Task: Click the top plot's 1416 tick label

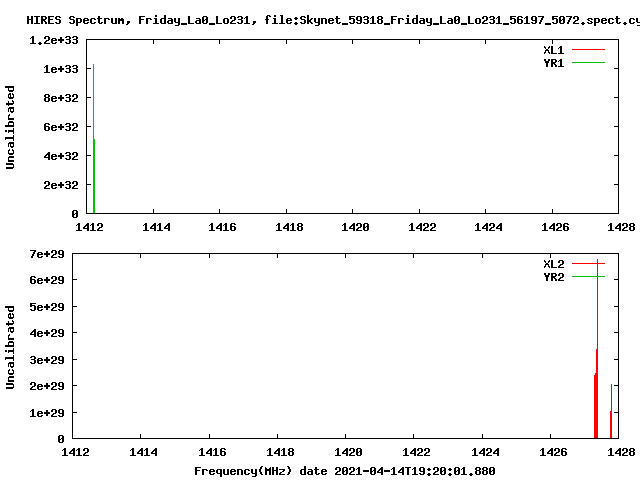Action: point(222,227)
